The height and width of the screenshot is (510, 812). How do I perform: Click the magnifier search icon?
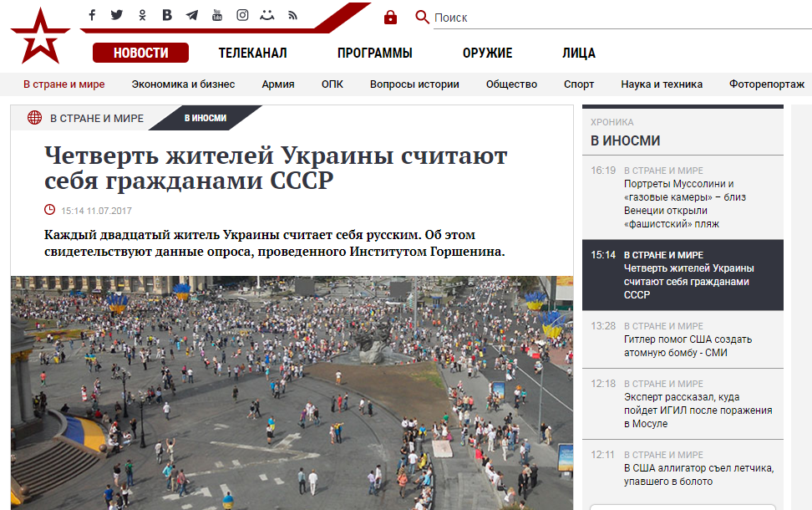point(422,17)
